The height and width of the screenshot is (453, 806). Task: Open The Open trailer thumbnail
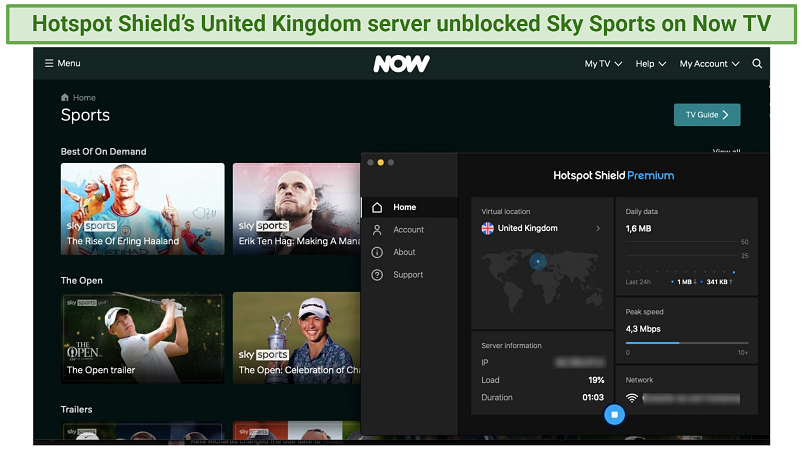coord(142,338)
